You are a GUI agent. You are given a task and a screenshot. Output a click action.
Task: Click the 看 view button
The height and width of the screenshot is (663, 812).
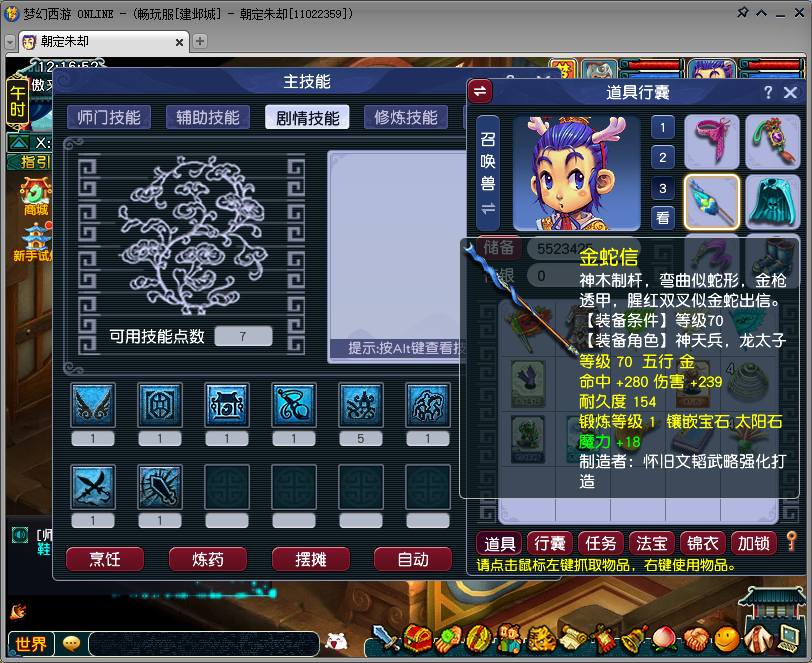[x=663, y=218]
